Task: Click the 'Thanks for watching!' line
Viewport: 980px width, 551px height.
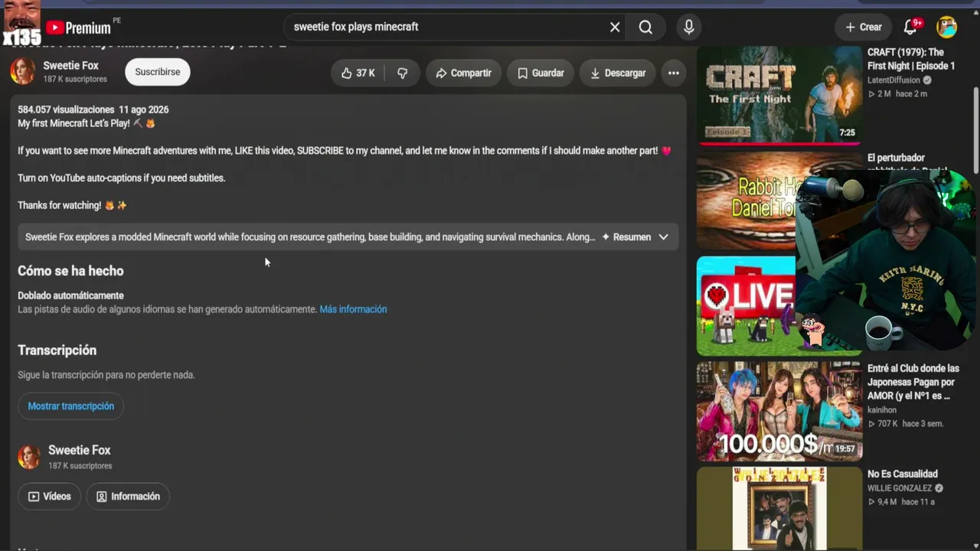Action: [x=73, y=206]
